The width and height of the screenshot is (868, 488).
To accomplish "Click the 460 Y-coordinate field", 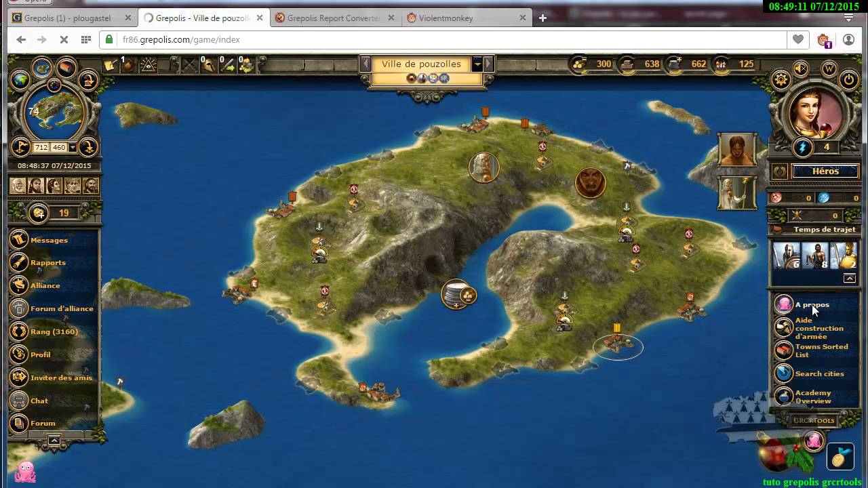I will coord(58,147).
